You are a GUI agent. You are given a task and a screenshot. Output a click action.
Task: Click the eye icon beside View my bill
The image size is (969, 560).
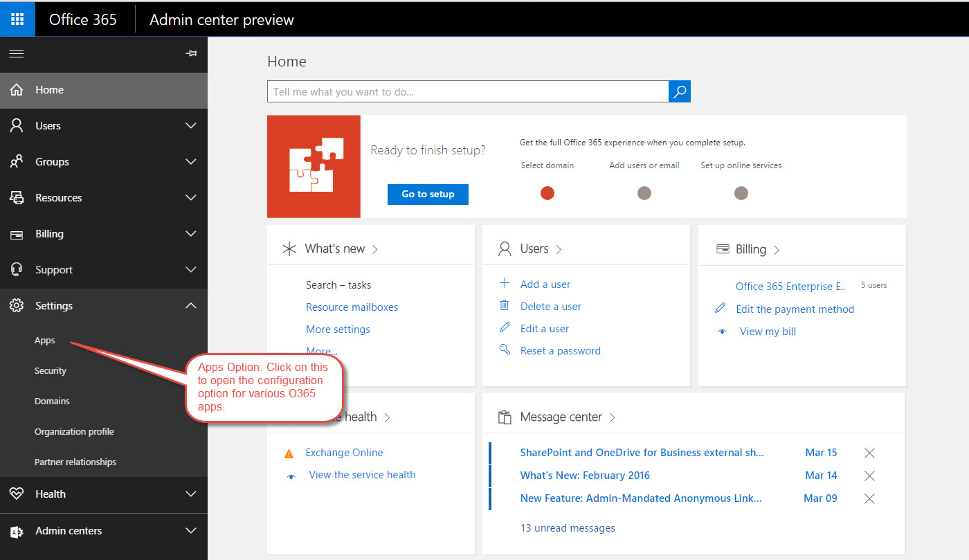tap(723, 332)
